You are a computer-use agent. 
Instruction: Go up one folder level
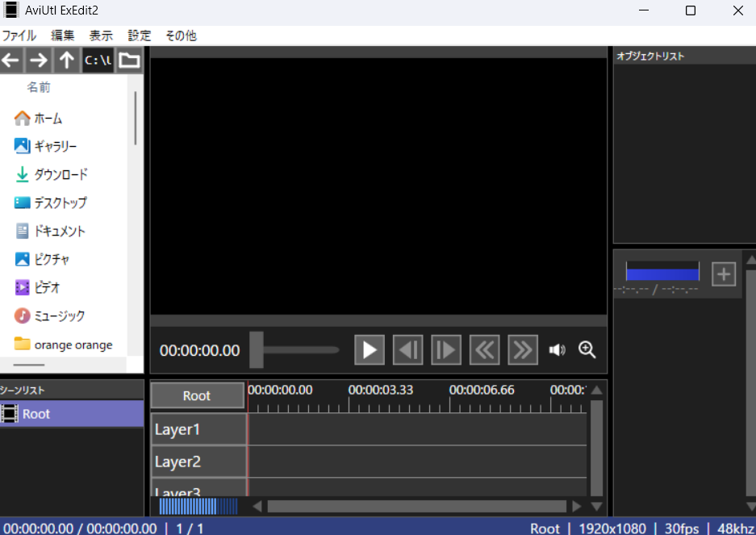[x=66, y=61]
